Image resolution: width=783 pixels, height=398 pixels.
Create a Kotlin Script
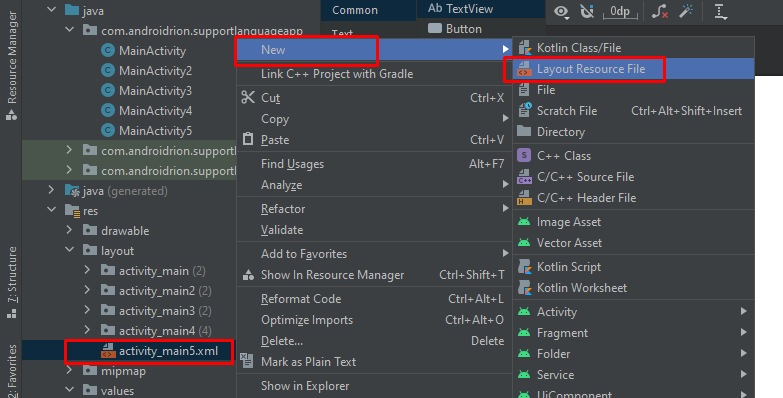[633, 267]
